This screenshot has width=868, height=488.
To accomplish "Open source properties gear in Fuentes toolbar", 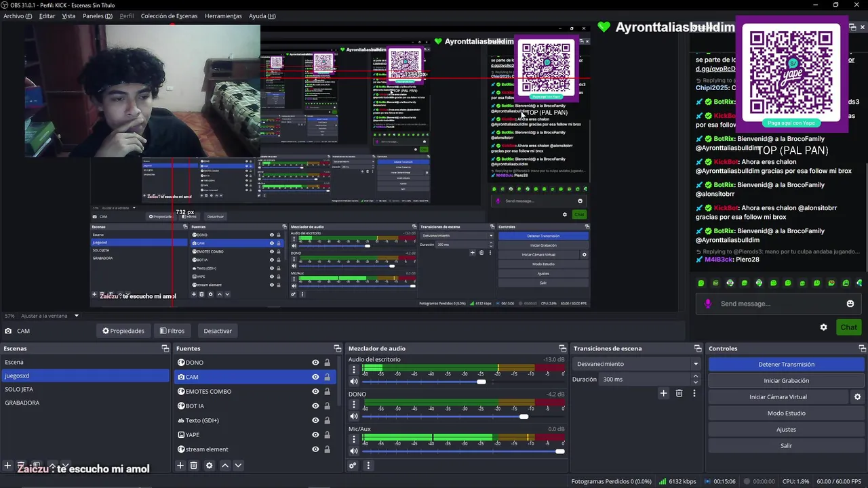I will coord(209,466).
